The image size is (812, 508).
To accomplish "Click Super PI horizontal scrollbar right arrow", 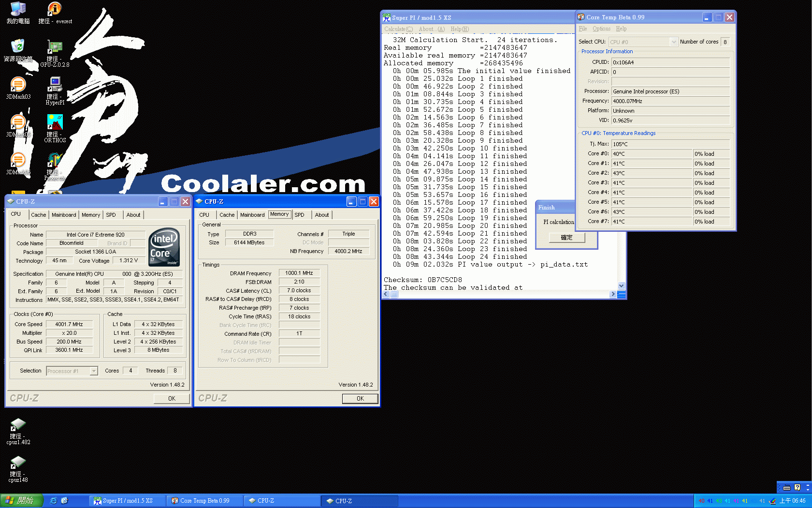I will 613,294.
